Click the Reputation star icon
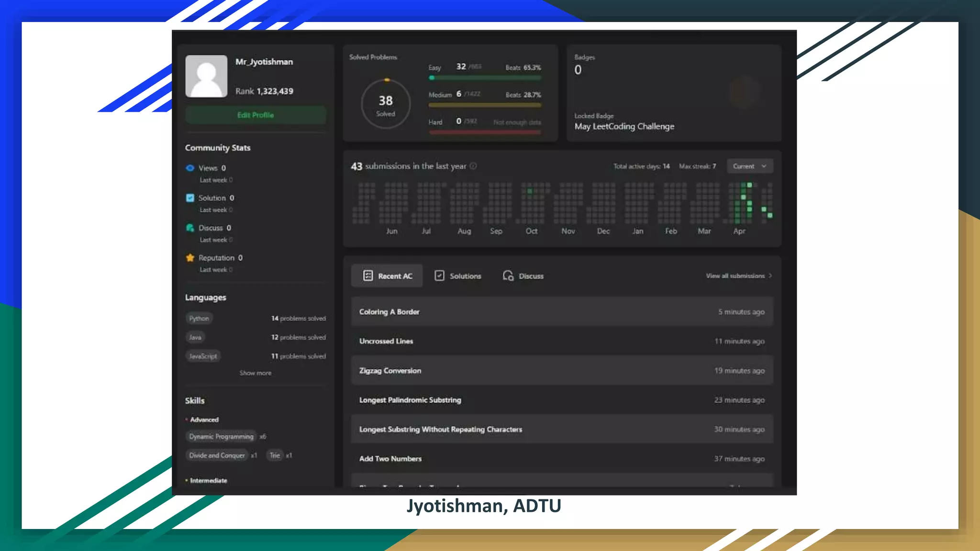 (190, 258)
